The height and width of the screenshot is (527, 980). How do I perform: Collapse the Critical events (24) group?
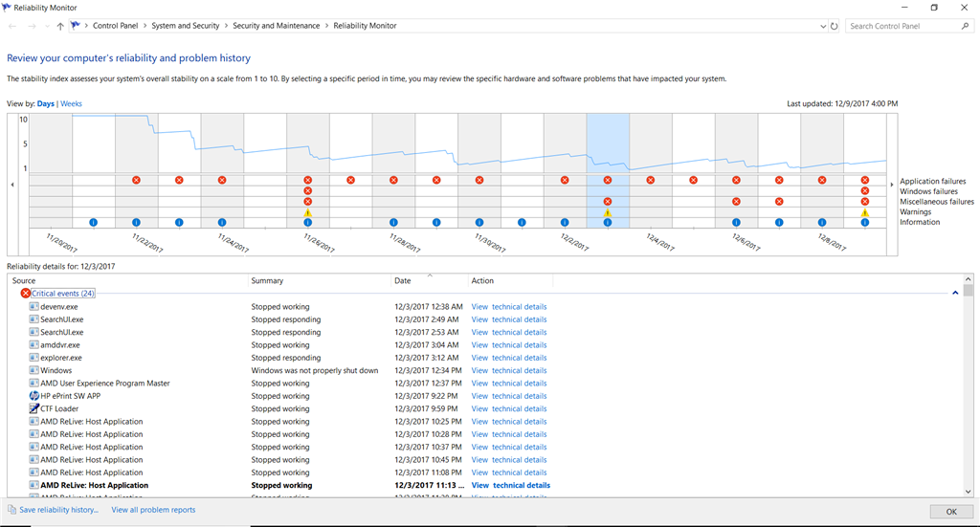(x=62, y=294)
